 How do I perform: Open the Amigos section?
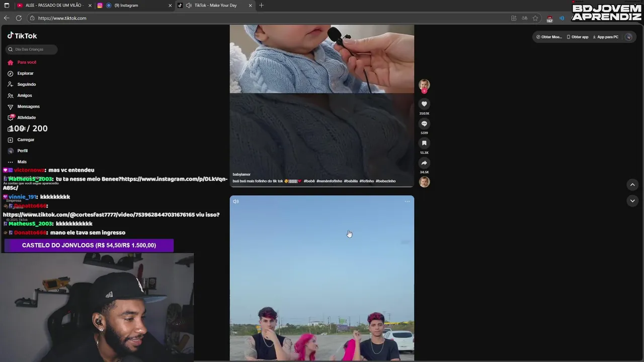20,96
